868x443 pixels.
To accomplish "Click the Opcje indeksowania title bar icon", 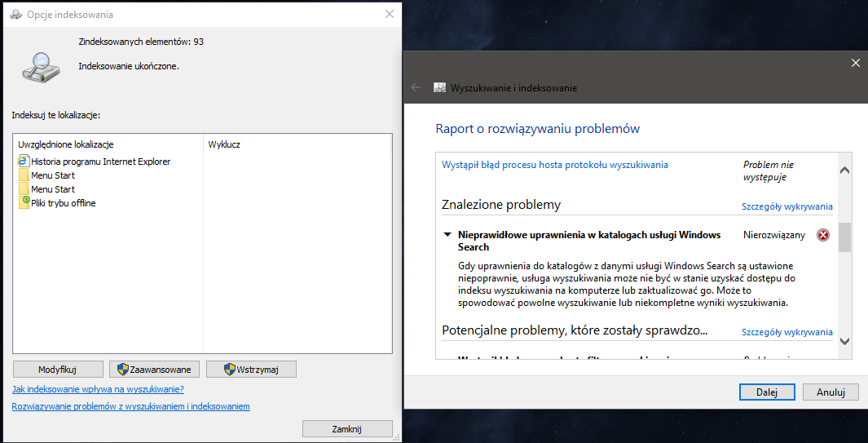I will (x=16, y=15).
